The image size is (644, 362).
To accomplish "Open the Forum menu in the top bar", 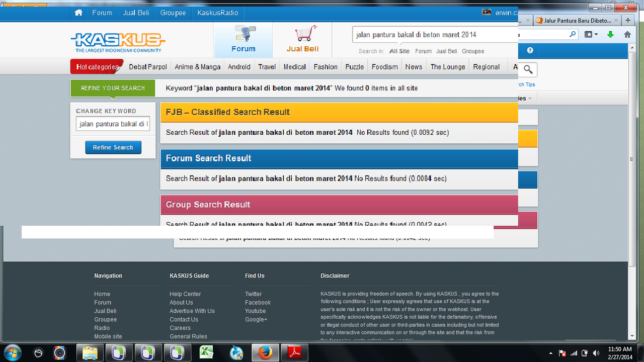I will pyautogui.click(x=102, y=13).
